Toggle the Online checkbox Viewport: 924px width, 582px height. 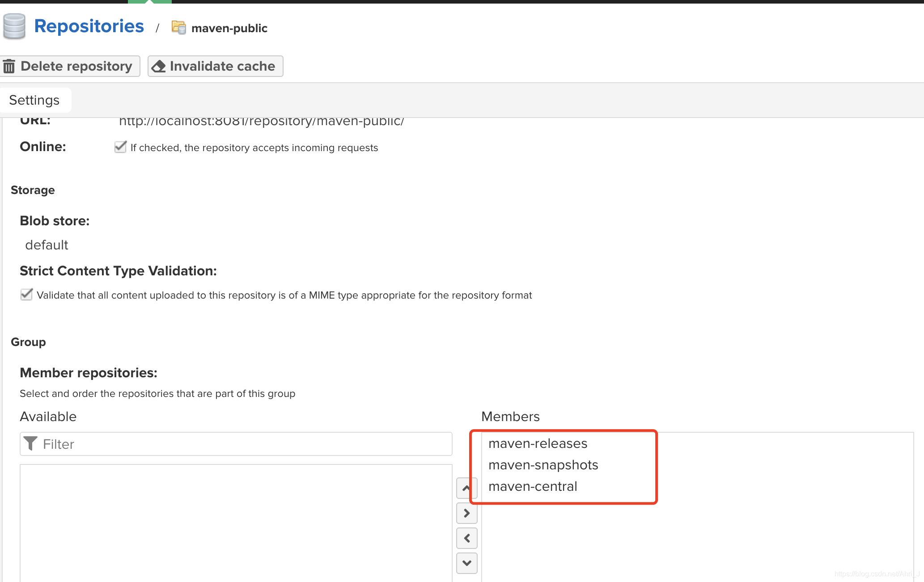pos(120,147)
